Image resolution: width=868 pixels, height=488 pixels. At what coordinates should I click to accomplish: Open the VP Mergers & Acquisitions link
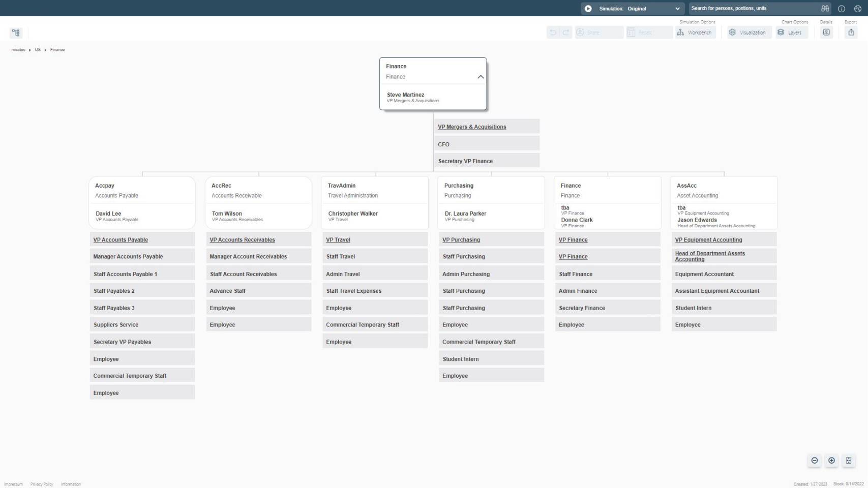coord(472,127)
